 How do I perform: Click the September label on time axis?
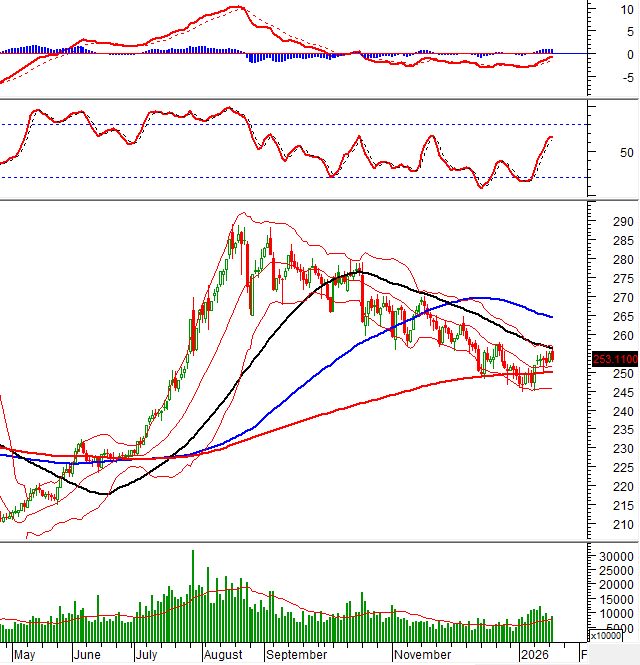298,655
